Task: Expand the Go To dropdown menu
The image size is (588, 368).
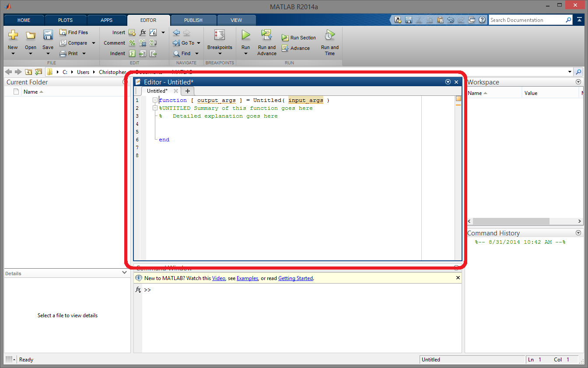Action: (x=199, y=43)
